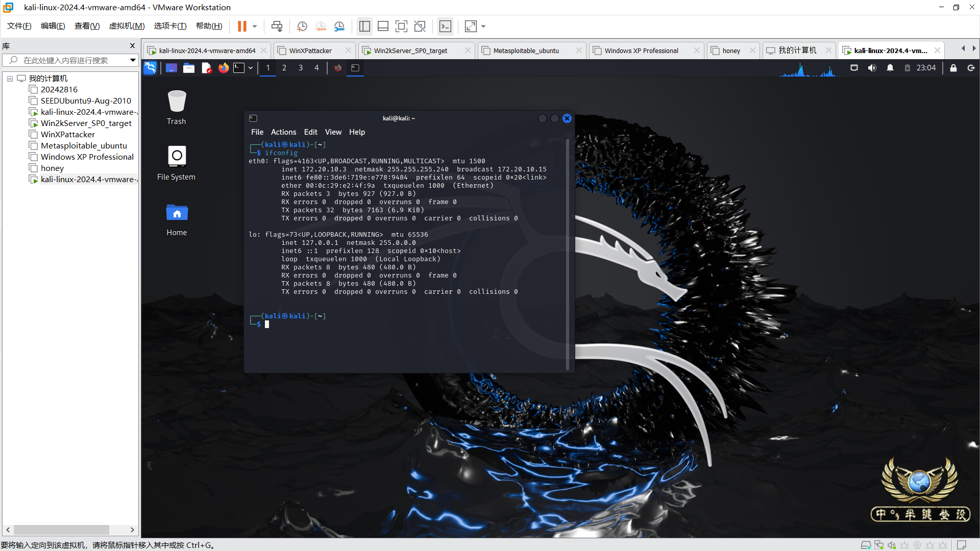
Task: Toggle the library sidebar view button
Action: 364,27
